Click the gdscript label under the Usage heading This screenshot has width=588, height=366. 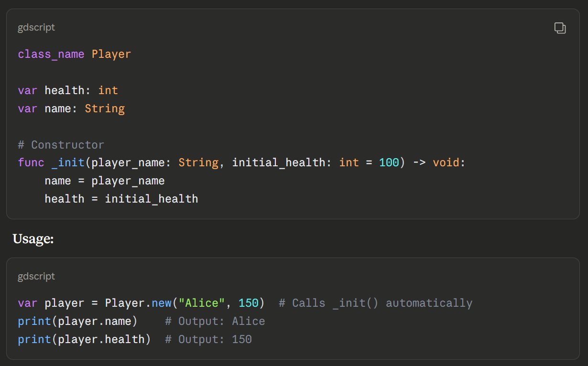[36, 277]
